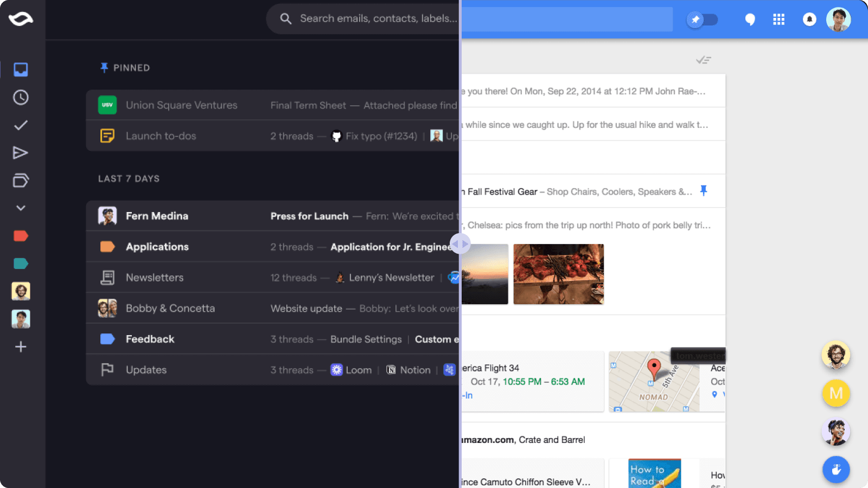
Task: Expand the Newsletters bundle
Action: coord(271,278)
